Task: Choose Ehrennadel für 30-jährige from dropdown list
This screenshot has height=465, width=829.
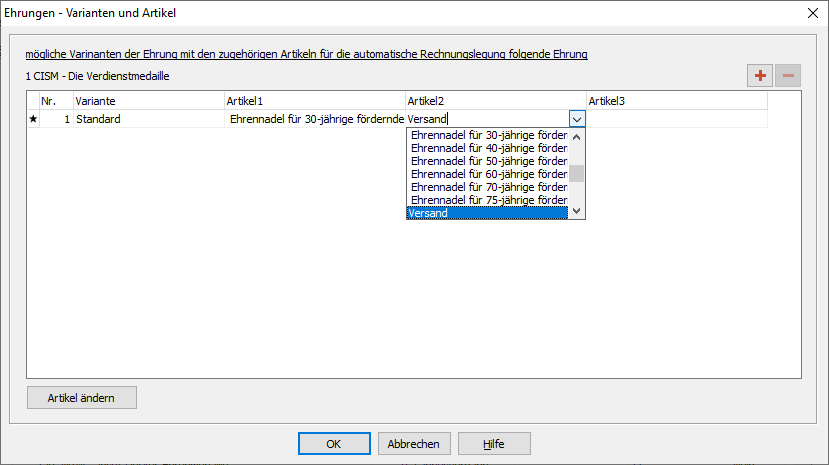Action: 488,136
